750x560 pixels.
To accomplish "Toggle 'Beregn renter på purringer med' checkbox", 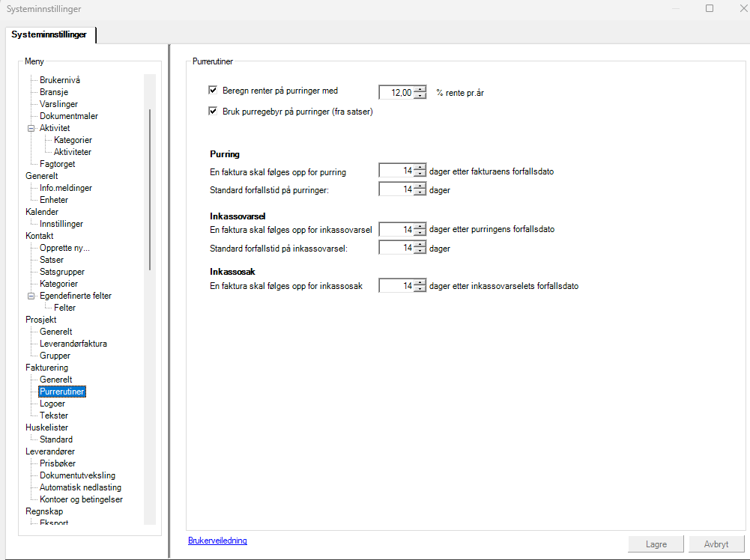I will 213,90.
